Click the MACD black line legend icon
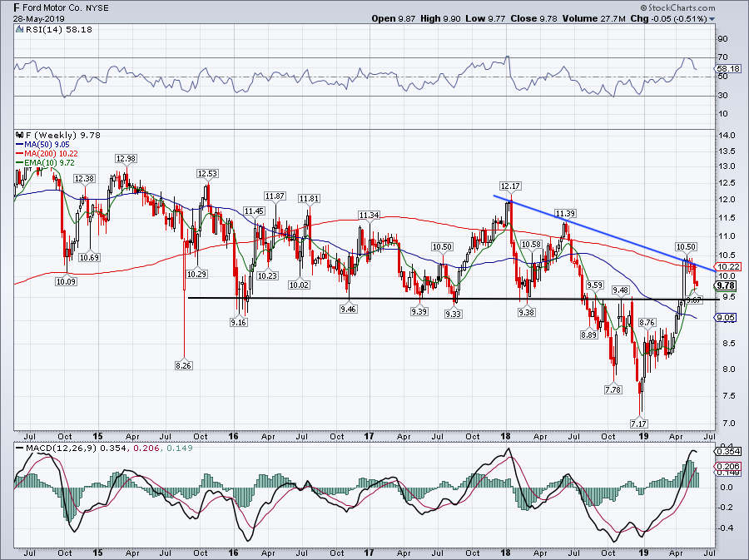The width and height of the screenshot is (749, 560). point(19,448)
